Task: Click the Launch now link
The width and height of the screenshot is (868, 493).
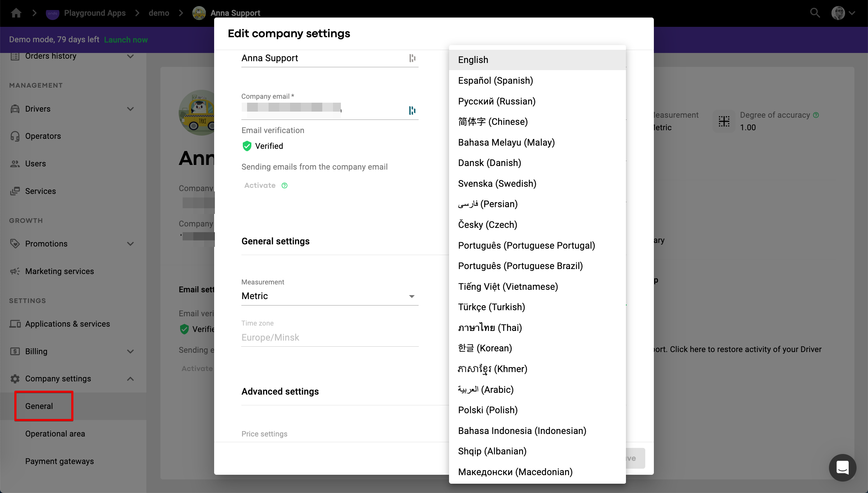Action: 126,40
